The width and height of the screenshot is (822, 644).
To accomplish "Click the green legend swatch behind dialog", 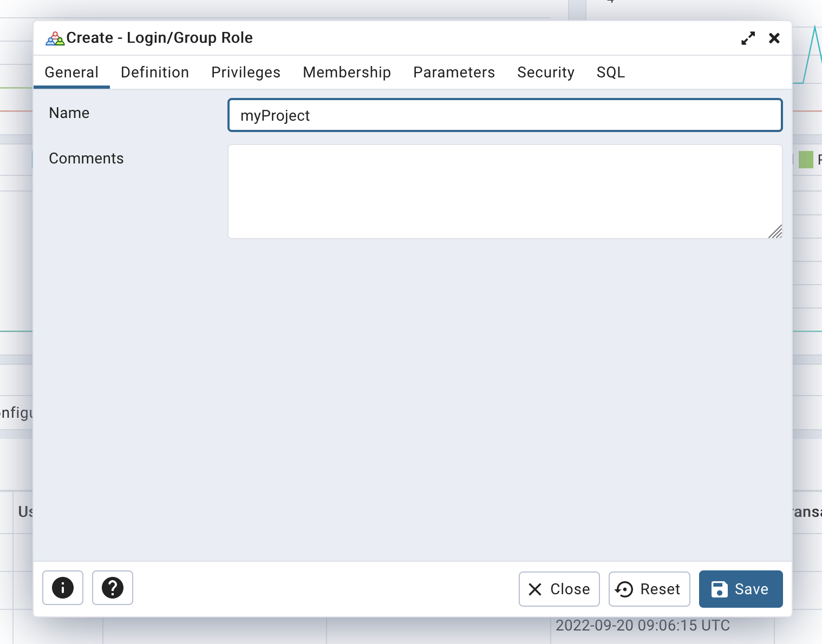I will tap(806, 160).
